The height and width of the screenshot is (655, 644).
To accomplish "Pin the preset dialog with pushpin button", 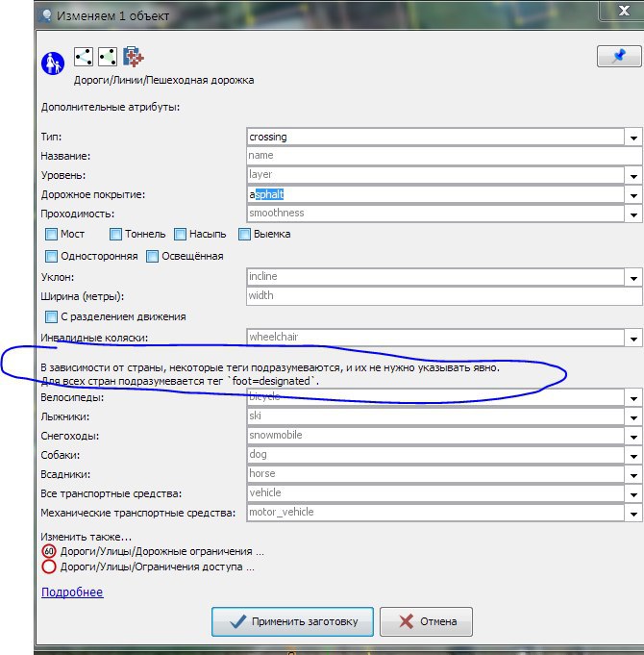I will pos(619,56).
